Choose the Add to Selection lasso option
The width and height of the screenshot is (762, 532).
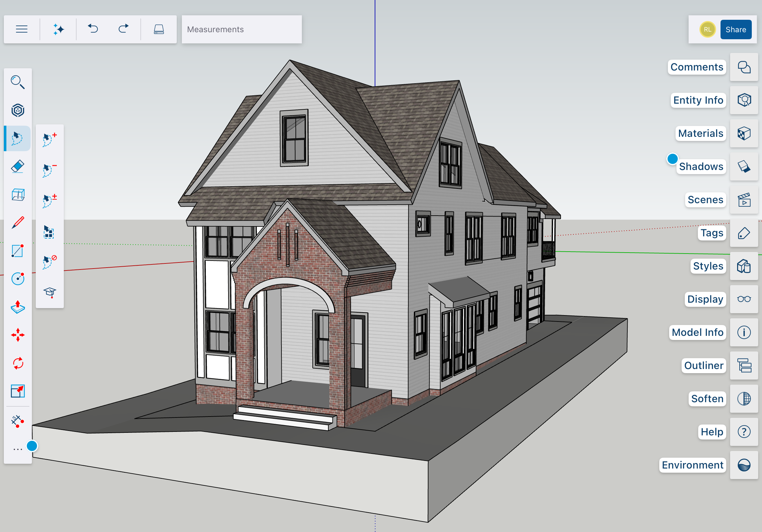[49, 139]
